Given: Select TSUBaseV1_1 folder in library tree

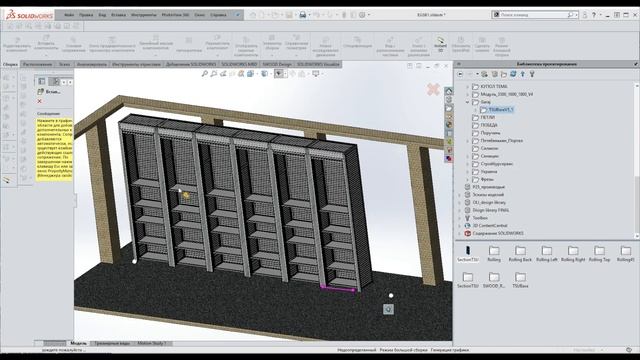Looking at the screenshot, I should point(497,110).
